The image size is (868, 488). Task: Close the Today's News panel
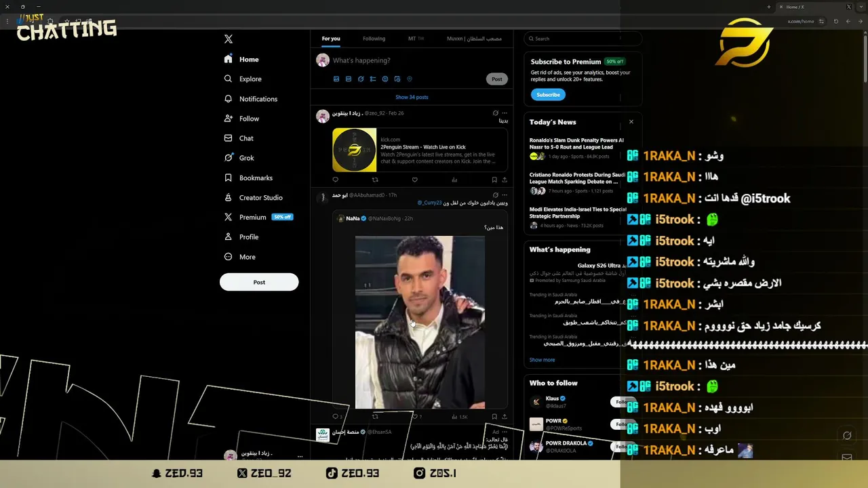631,122
